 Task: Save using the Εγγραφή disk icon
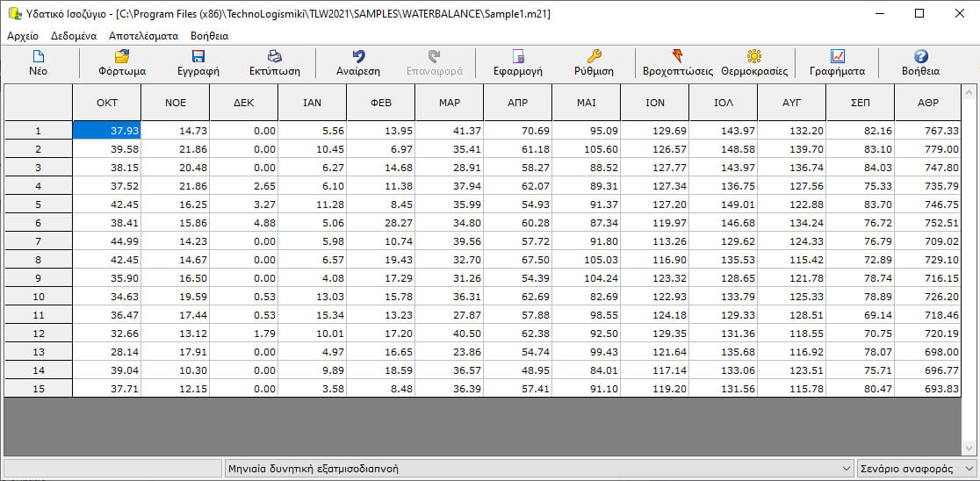pyautogui.click(x=198, y=57)
